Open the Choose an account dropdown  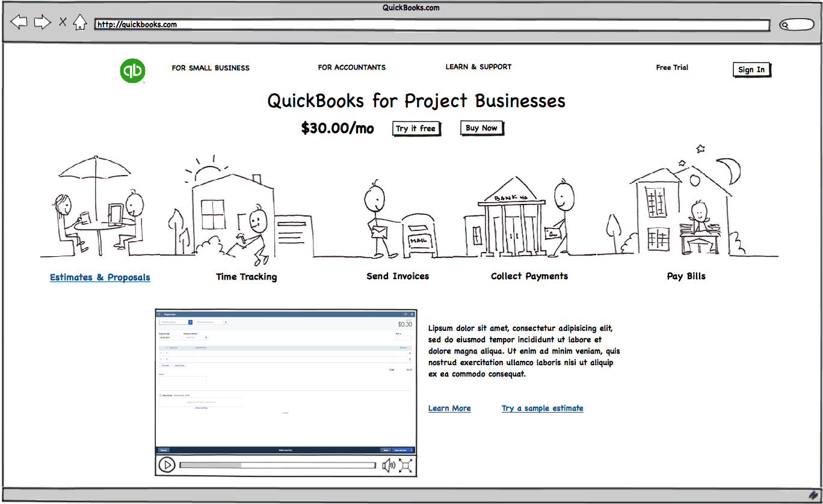(211, 322)
